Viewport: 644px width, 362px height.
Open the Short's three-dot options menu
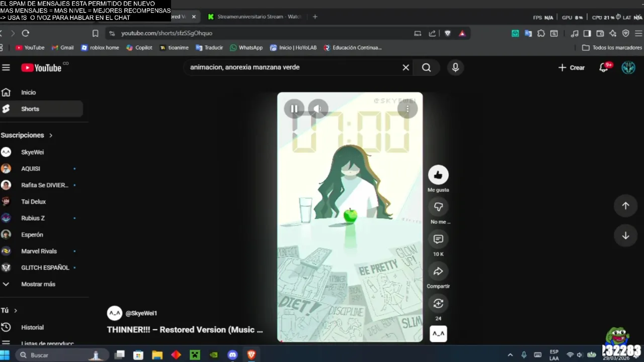[x=408, y=109]
